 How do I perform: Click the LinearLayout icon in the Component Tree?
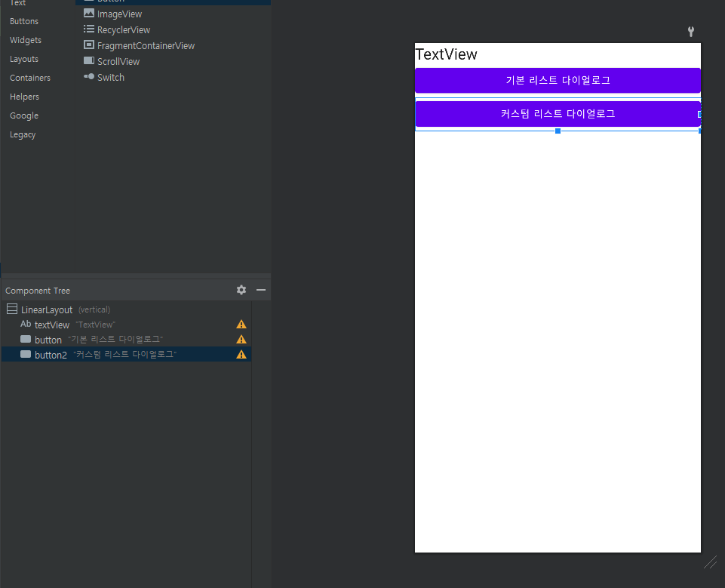point(12,309)
